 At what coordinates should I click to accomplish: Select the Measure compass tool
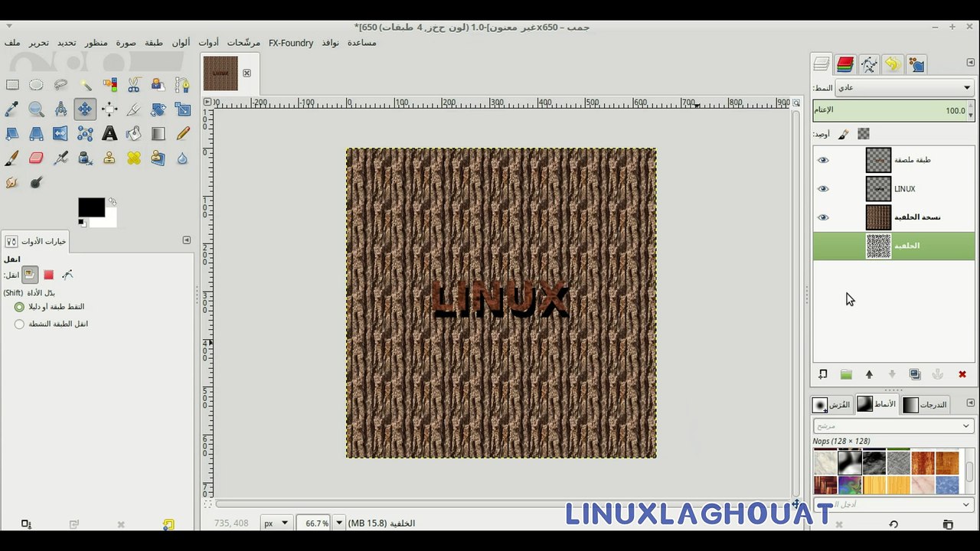pos(60,109)
